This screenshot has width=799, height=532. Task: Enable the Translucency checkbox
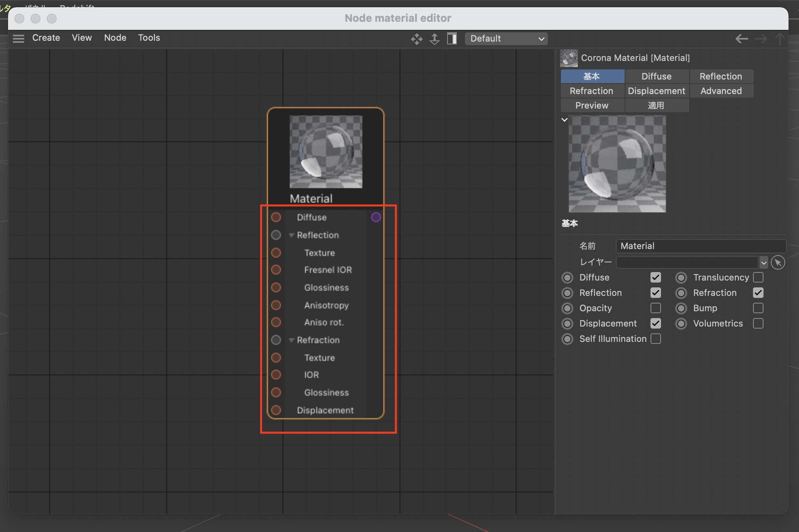click(x=758, y=277)
